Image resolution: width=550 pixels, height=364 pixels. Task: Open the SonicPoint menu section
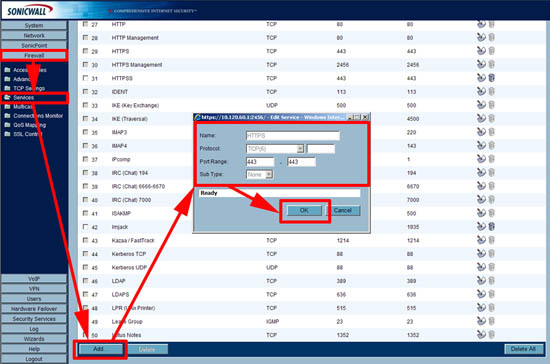pyautogui.click(x=34, y=45)
